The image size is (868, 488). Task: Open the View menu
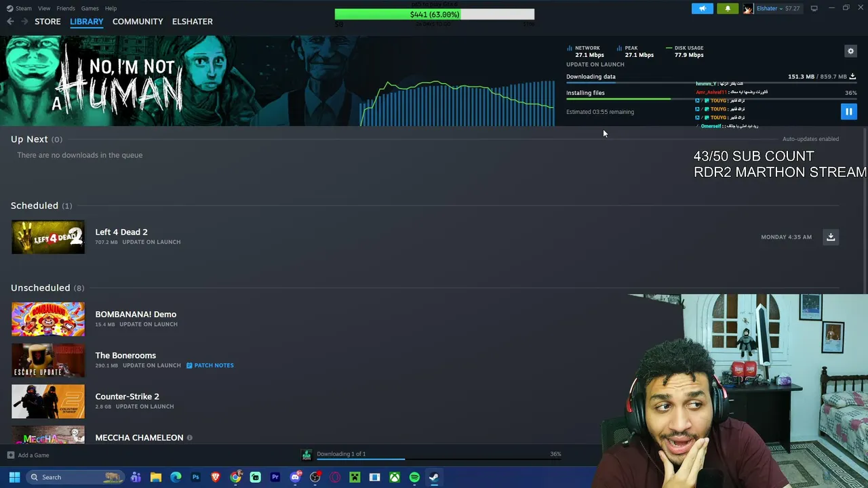[44, 8]
